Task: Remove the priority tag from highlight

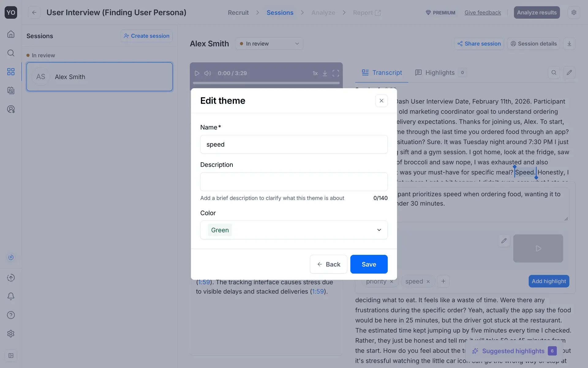Action: (x=391, y=282)
